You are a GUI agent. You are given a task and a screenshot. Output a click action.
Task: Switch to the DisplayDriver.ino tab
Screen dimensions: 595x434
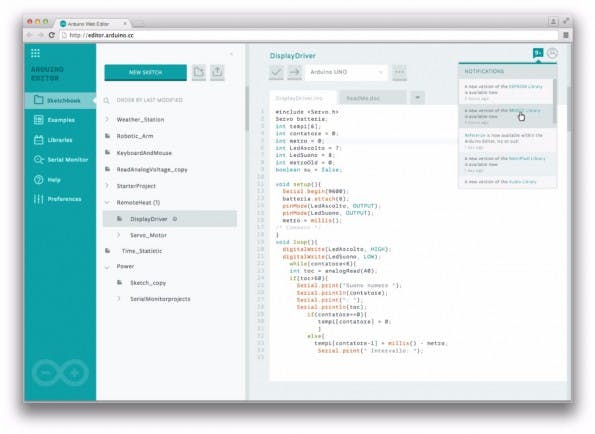(x=302, y=98)
